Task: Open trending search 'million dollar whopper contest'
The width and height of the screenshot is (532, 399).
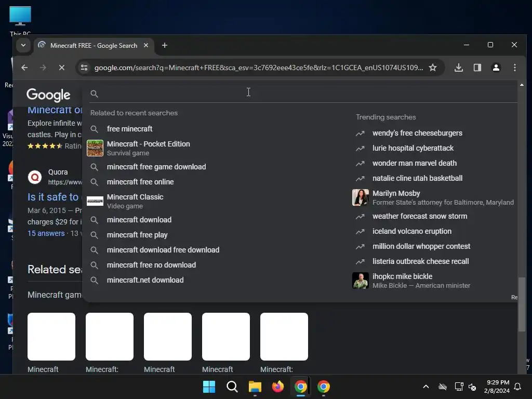Action: tap(421, 246)
